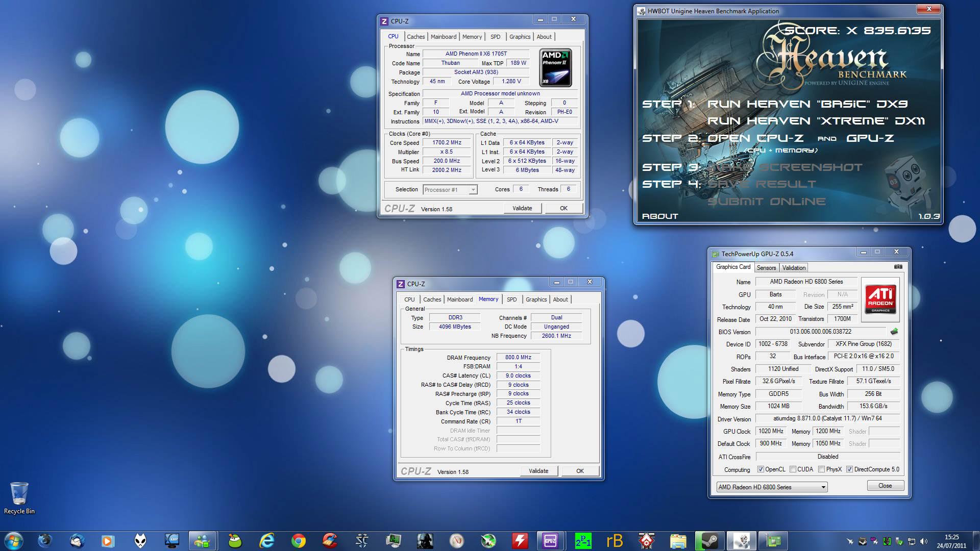Image resolution: width=980 pixels, height=551 pixels.
Task: Open the network tray icon
Action: (912, 541)
